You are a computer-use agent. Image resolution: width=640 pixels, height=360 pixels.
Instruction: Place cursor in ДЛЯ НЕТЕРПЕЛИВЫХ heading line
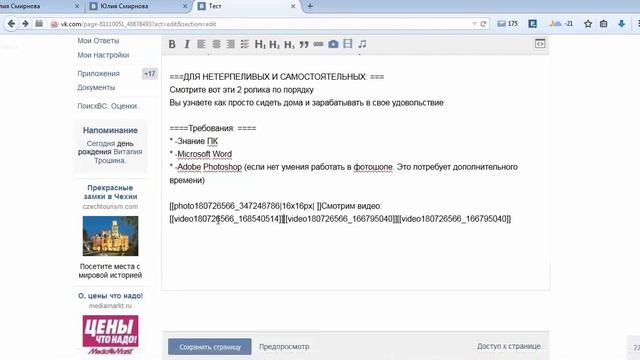coord(277,77)
